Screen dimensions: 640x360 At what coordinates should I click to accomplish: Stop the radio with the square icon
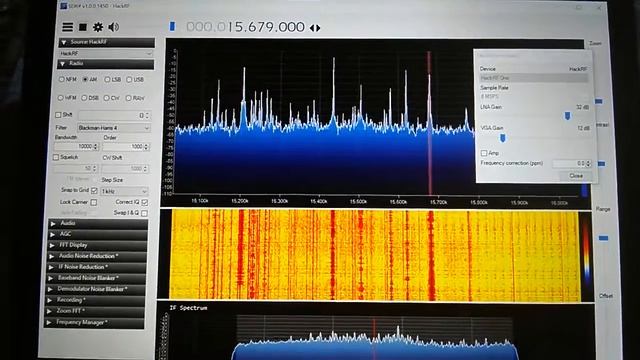(x=82, y=27)
